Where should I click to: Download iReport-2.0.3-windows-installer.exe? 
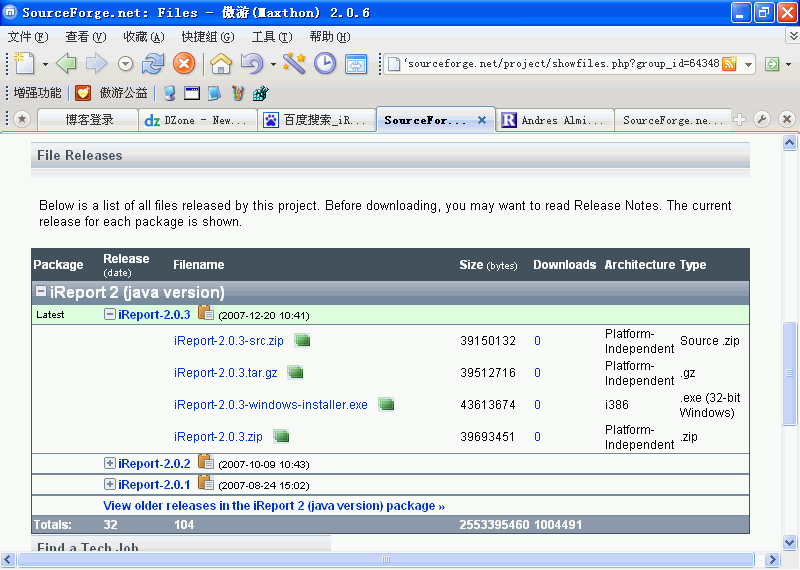click(x=270, y=405)
